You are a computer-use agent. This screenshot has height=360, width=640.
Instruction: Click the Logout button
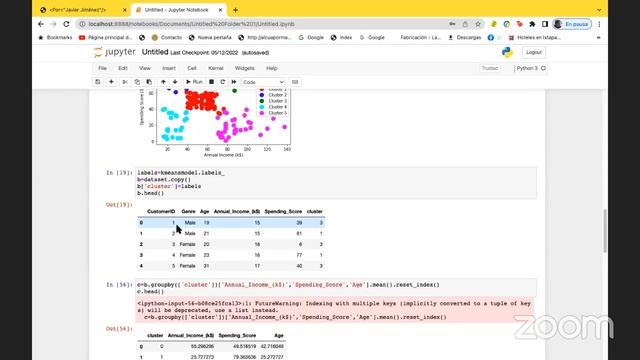pos(533,52)
